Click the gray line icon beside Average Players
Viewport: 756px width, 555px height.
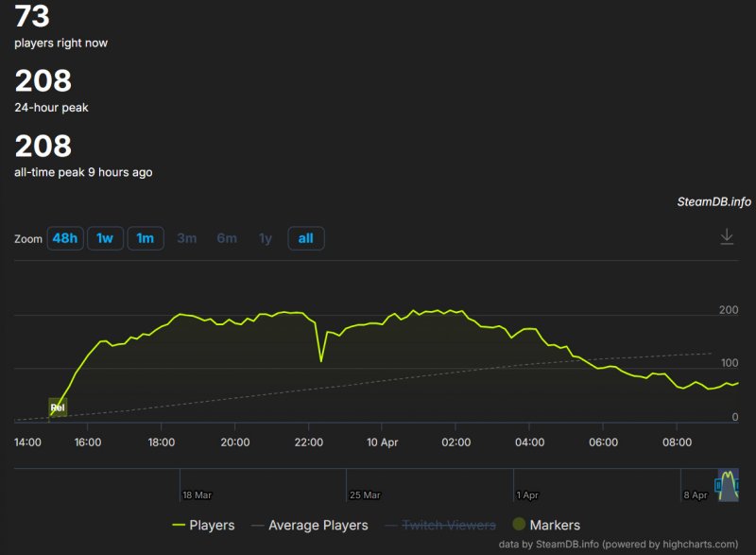255,525
